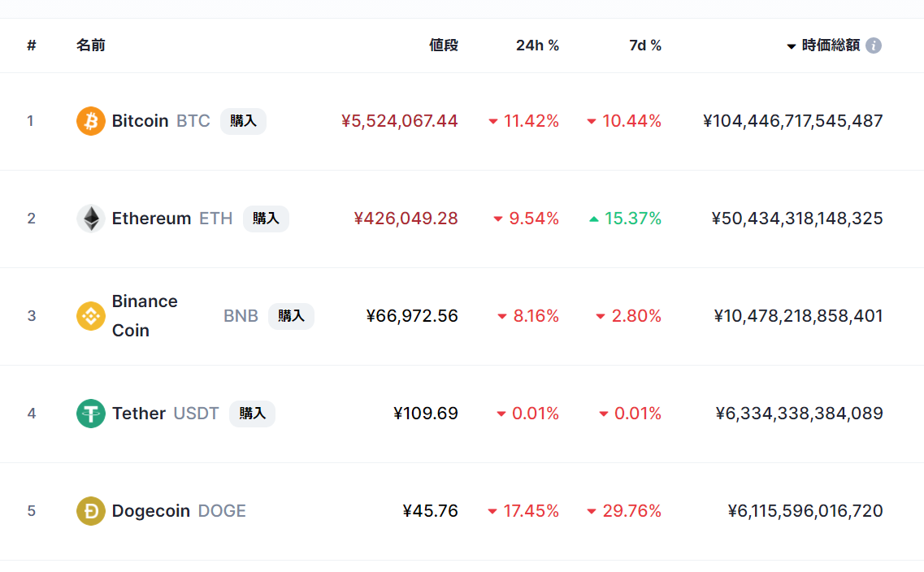This screenshot has width=924, height=572.
Task: Select the Tether 購入 button
Action: pyautogui.click(x=252, y=413)
